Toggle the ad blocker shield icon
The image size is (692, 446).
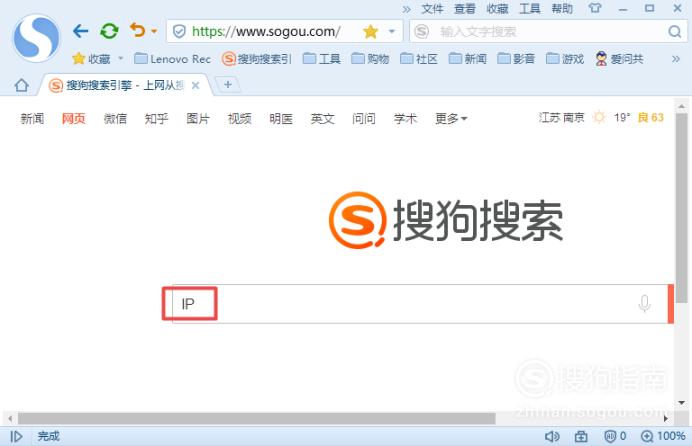615,436
